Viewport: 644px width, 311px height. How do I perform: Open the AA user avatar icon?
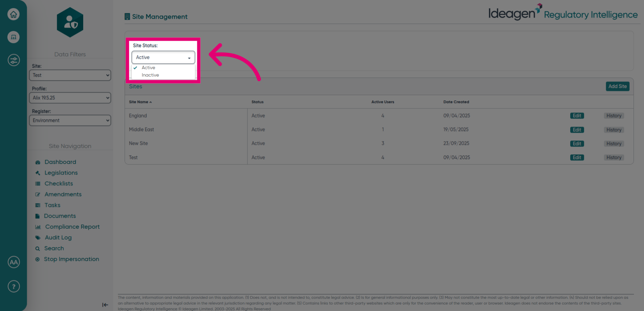pos(13,262)
